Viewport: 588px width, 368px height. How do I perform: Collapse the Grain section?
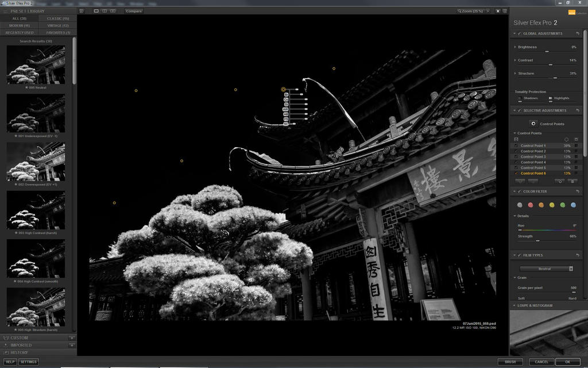[515, 278]
